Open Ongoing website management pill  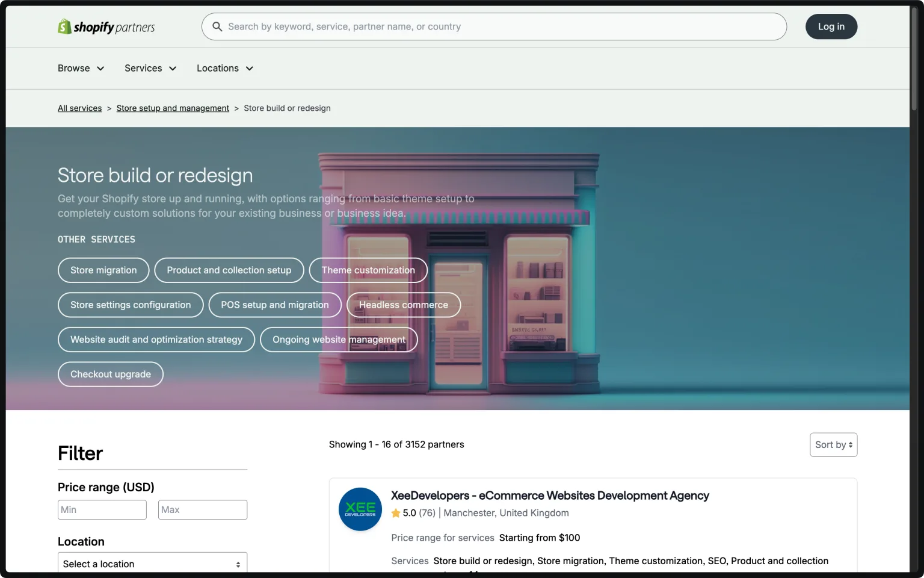coord(339,340)
